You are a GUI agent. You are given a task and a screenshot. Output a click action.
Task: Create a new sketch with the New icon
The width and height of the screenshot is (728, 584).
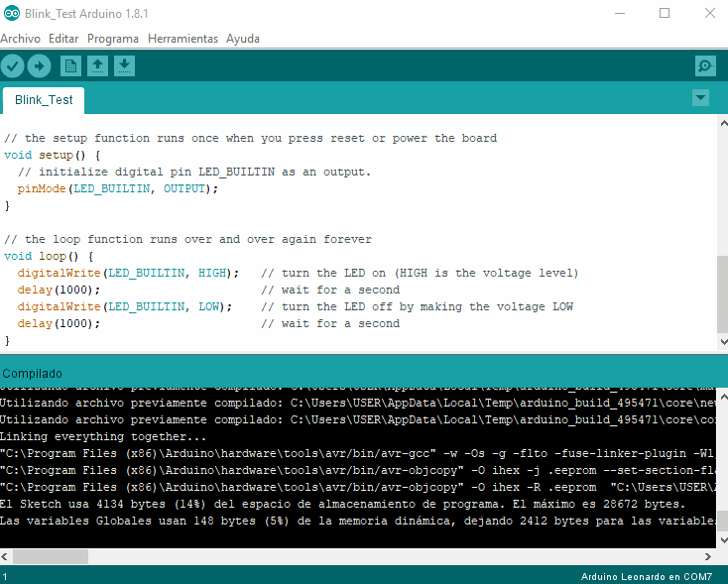[x=70, y=65]
